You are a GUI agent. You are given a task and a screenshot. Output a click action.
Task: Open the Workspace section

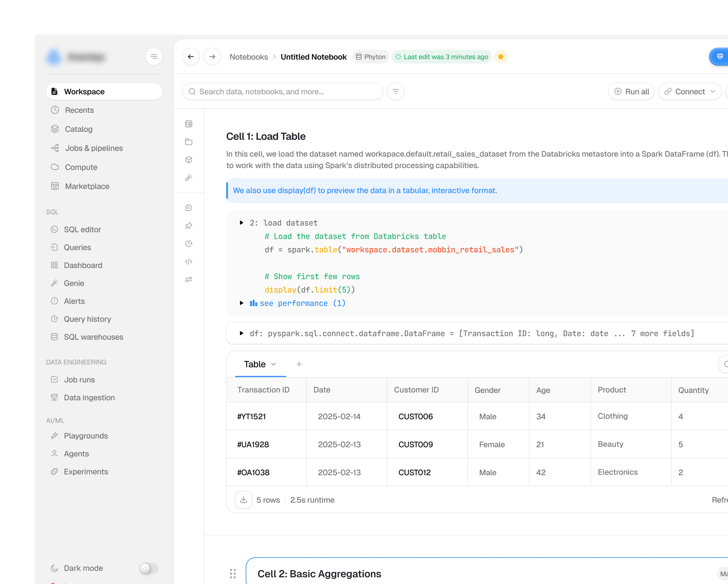(x=104, y=92)
